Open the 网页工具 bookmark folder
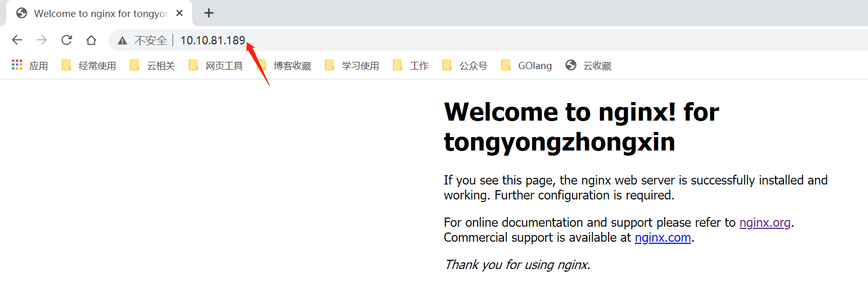Image resolution: width=868 pixels, height=284 pixels. pyautogui.click(x=216, y=65)
